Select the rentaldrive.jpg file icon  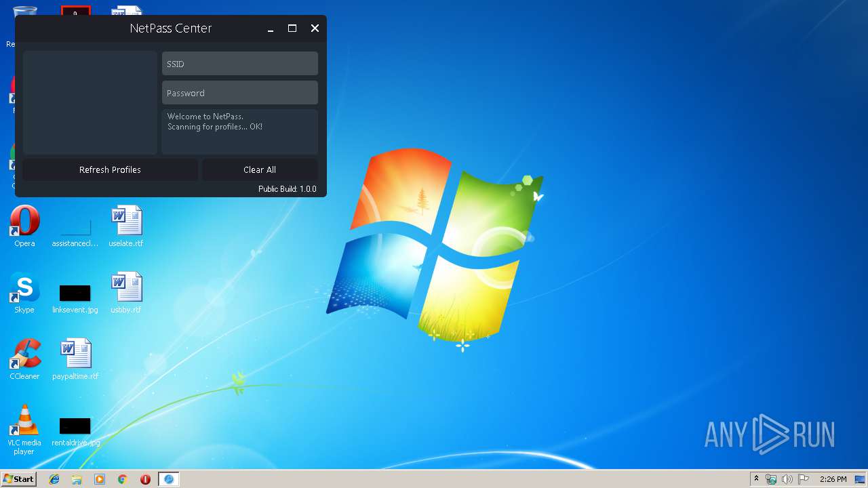click(75, 431)
